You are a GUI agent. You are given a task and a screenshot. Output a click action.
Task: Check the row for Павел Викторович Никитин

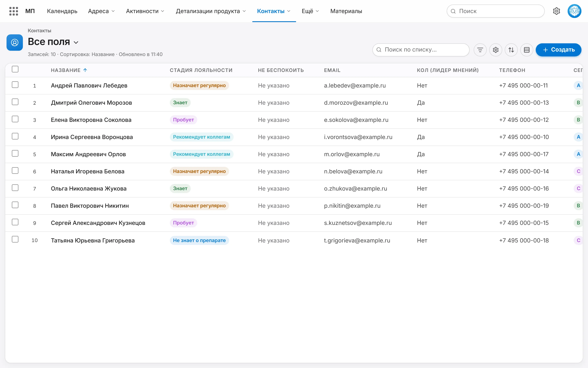click(x=15, y=205)
